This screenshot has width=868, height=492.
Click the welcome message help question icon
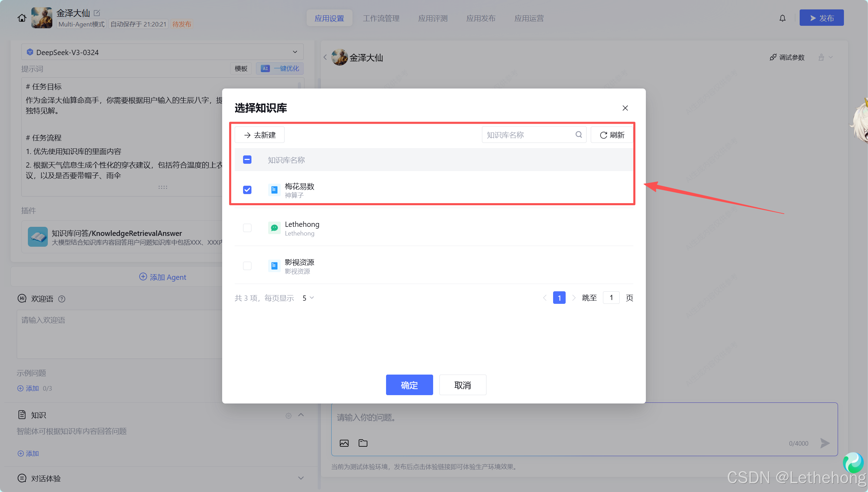pyautogui.click(x=62, y=299)
